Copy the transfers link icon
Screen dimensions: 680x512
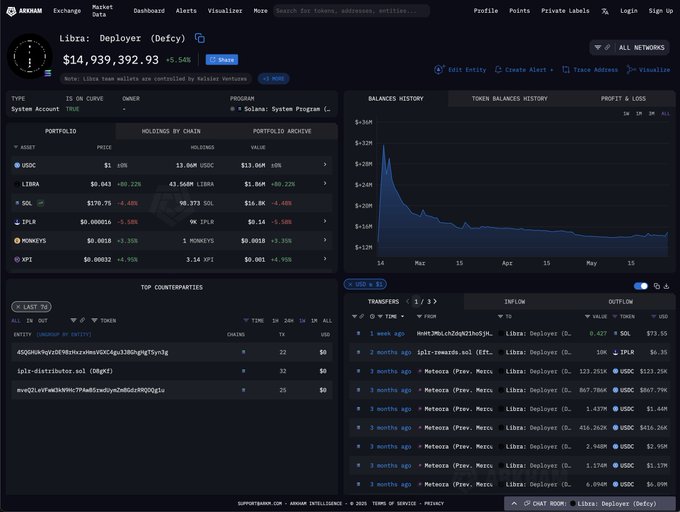pyautogui.click(x=657, y=286)
